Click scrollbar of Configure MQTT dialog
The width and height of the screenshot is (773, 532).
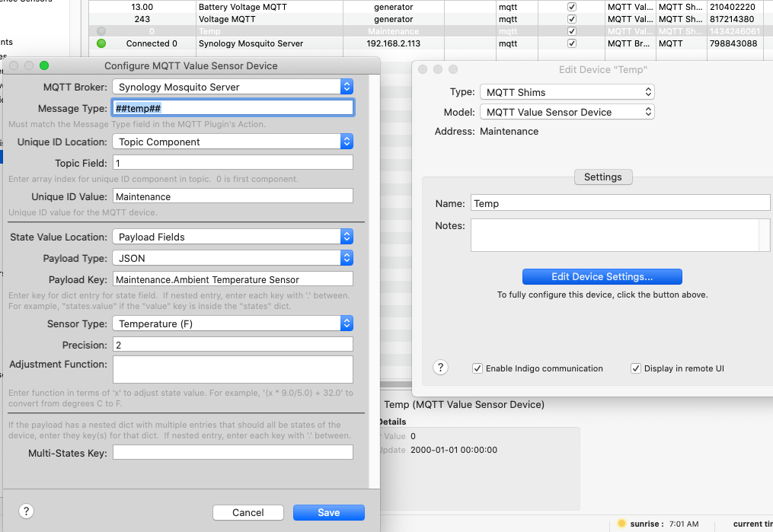pyautogui.click(x=375, y=281)
